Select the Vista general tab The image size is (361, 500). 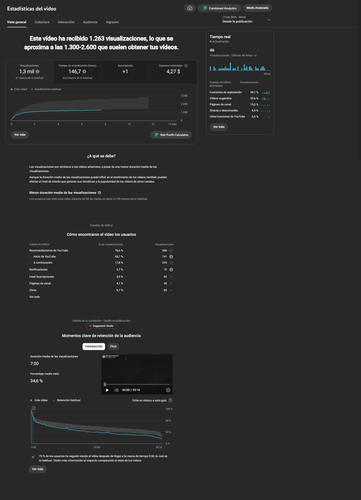(x=17, y=22)
